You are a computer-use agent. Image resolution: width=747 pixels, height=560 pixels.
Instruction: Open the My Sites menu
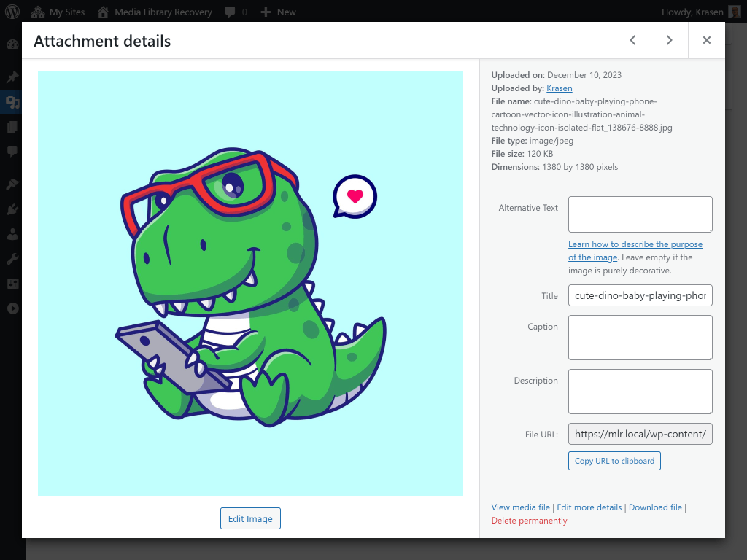[58, 12]
